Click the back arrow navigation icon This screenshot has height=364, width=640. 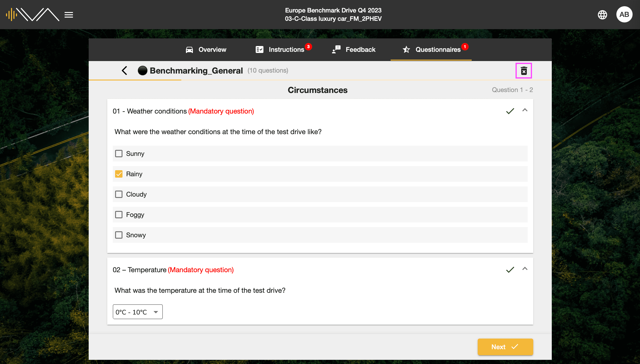[x=124, y=70]
